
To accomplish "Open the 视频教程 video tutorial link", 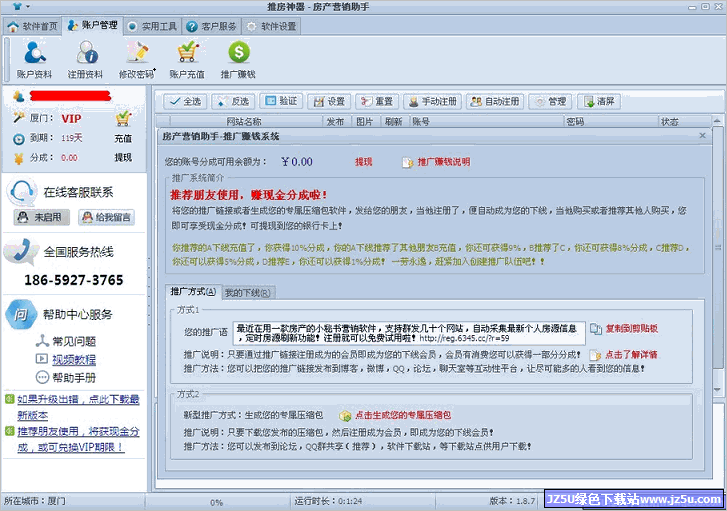I will pyautogui.click(x=73, y=359).
